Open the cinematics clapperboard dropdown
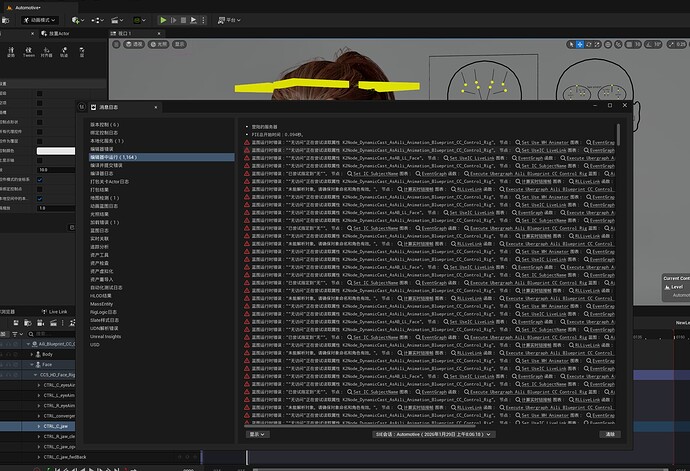The image size is (690, 471). (117, 20)
